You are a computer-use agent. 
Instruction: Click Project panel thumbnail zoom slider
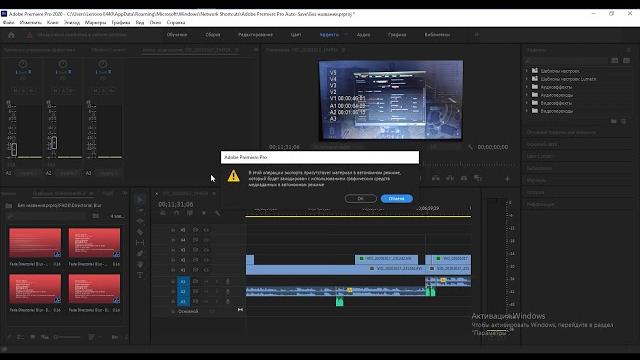pyautogui.click(x=67, y=337)
